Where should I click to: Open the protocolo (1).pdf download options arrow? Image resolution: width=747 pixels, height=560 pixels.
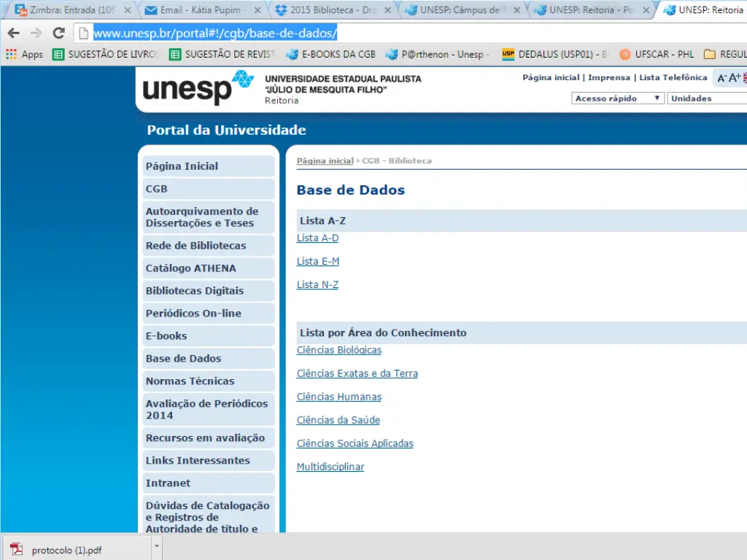tap(156, 545)
